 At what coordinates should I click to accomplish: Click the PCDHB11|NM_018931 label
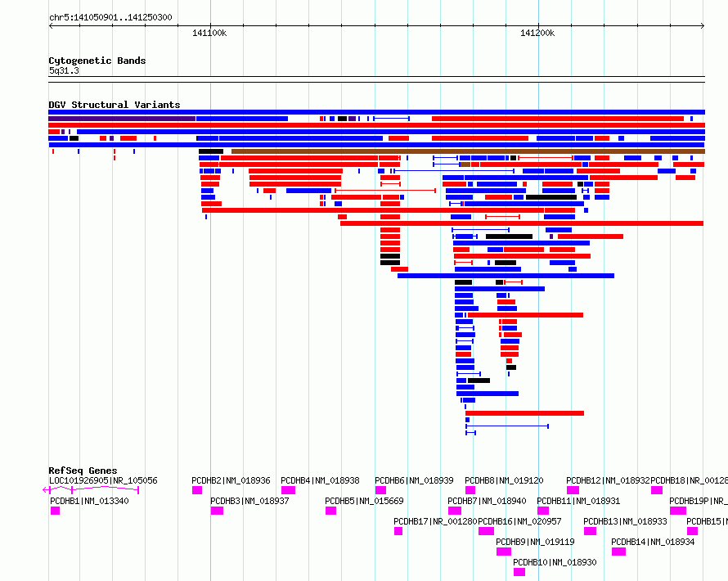(578, 501)
